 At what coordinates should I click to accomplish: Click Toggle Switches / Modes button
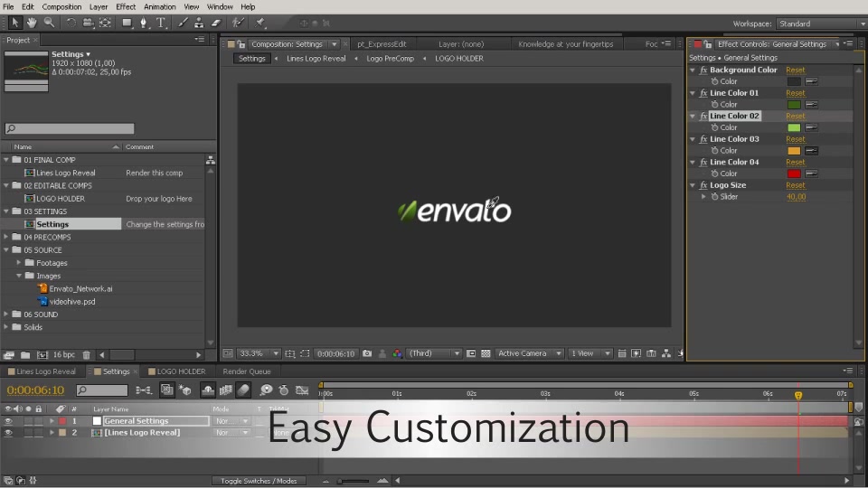(259, 481)
